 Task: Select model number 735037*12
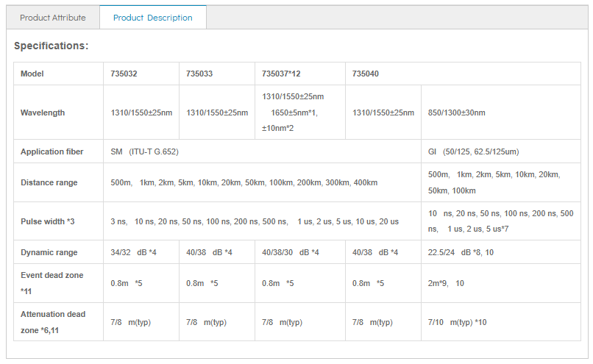pos(281,74)
